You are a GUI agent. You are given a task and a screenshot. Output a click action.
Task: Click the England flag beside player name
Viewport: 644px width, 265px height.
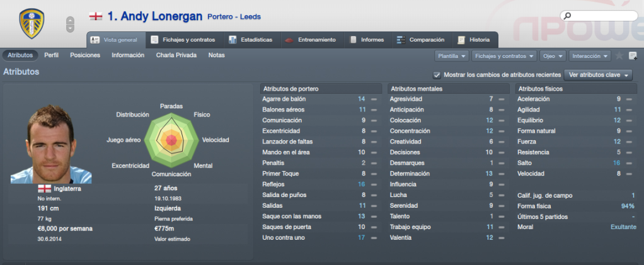pyautogui.click(x=96, y=16)
